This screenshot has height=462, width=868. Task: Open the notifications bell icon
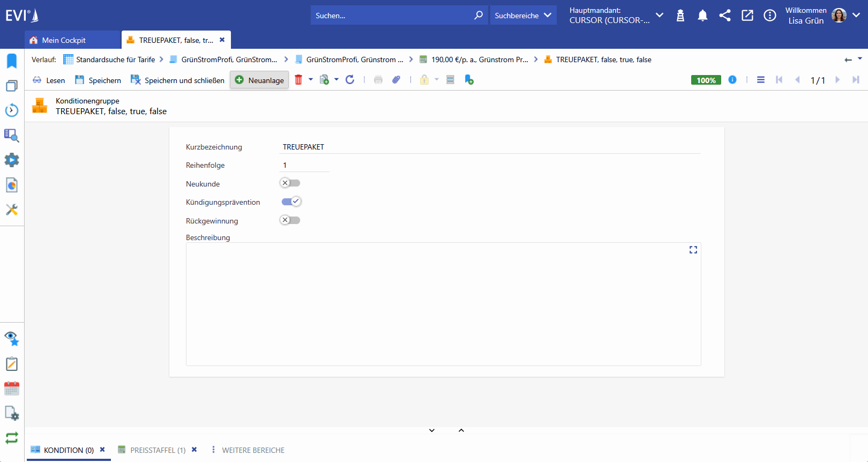pyautogui.click(x=702, y=16)
